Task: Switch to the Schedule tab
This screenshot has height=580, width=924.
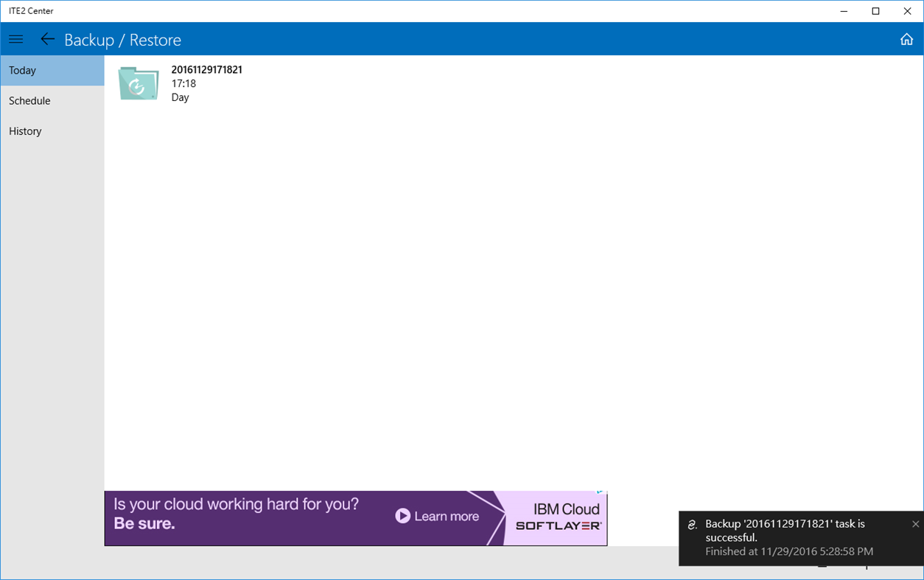Action: [29, 100]
